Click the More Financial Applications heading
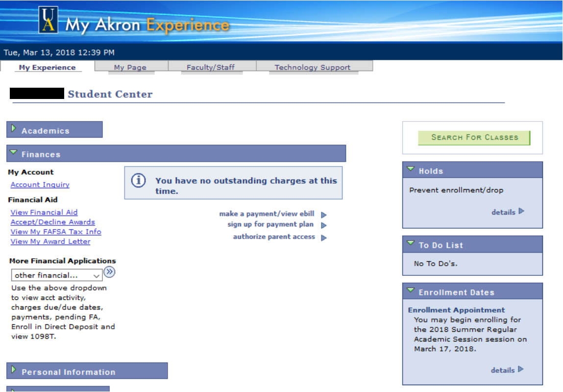This screenshot has height=392, width=563. pyautogui.click(x=63, y=261)
